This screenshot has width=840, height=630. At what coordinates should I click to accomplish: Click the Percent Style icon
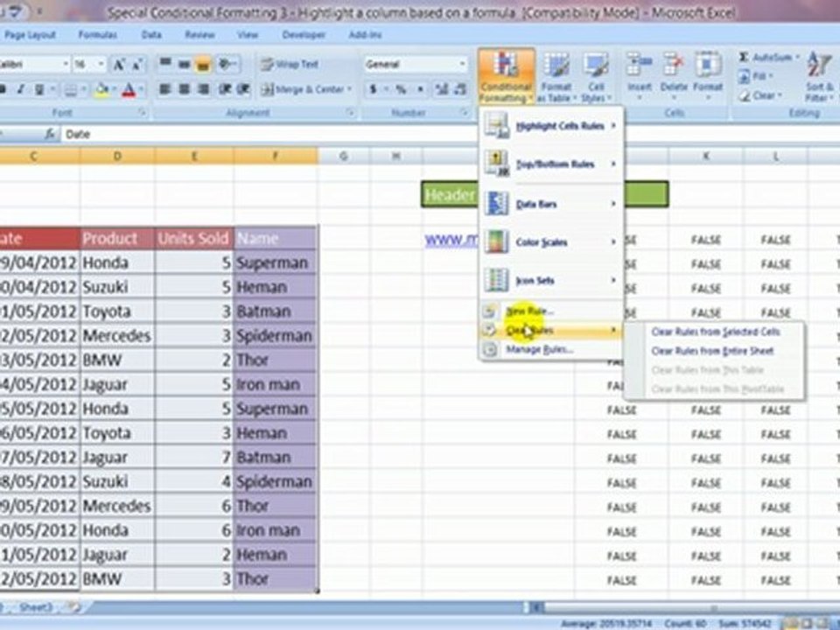click(401, 89)
